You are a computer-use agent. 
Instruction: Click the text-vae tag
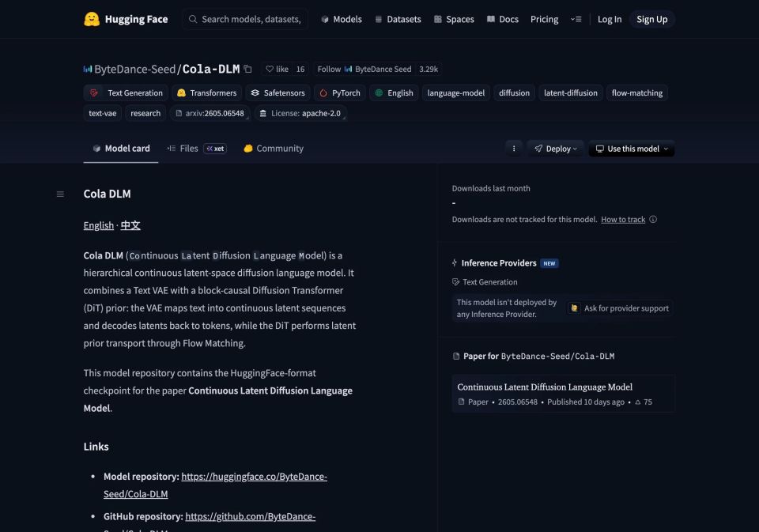point(103,113)
